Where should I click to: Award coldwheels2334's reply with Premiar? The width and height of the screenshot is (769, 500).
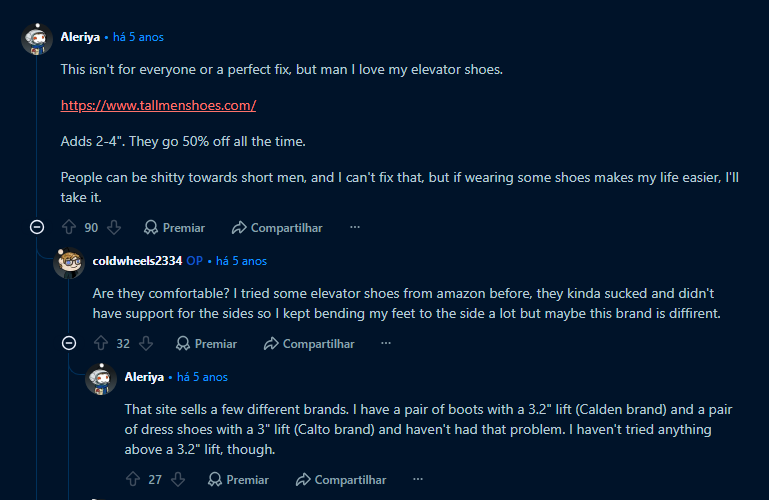(206, 343)
